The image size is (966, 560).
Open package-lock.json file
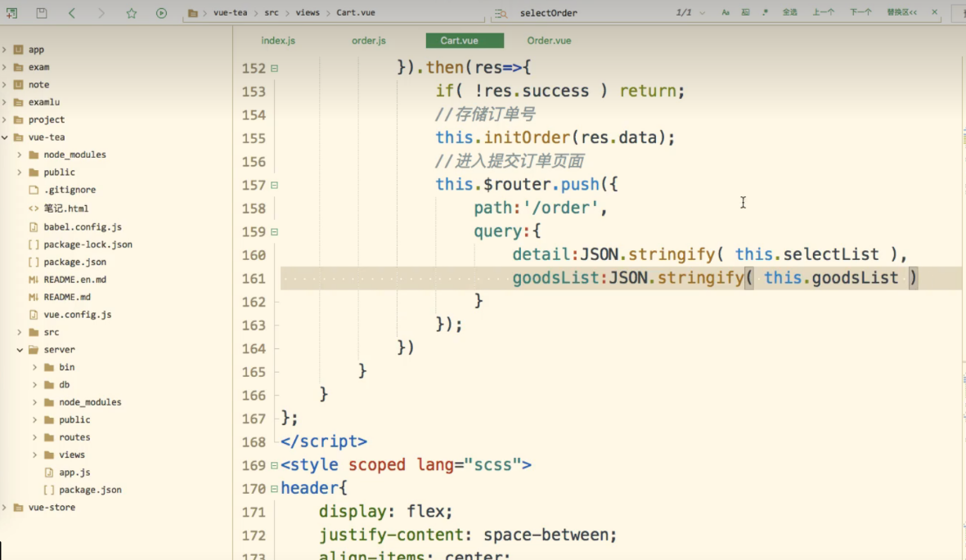click(88, 244)
